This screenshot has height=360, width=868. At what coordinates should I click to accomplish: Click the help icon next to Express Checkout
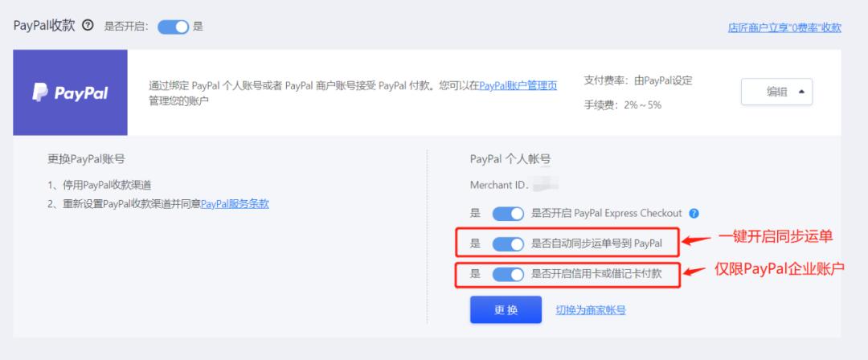[x=694, y=213]
